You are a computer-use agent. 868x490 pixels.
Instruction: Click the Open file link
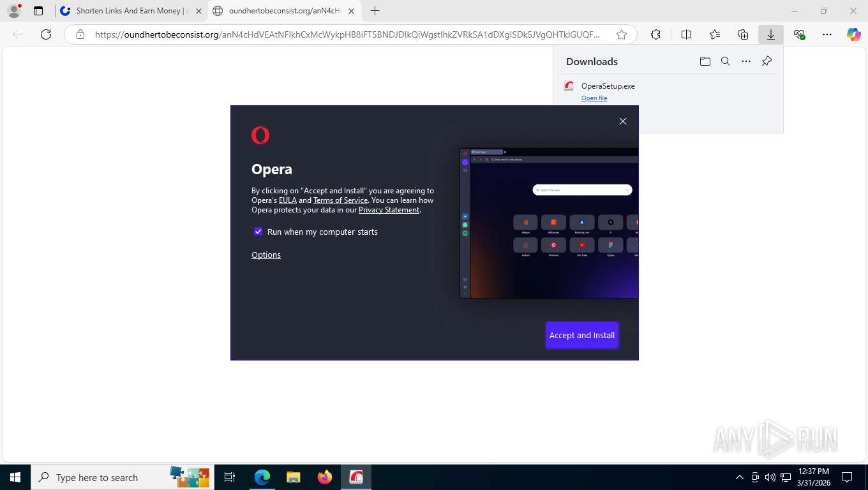594,98
